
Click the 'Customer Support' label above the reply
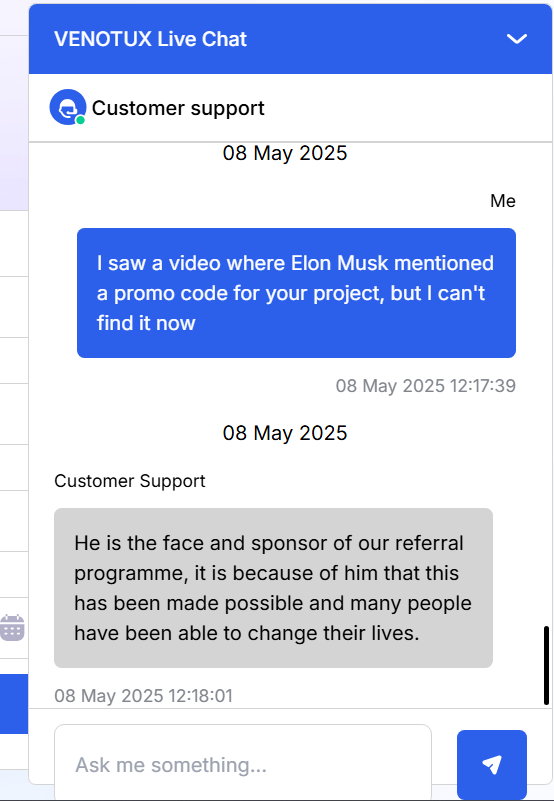130,481
